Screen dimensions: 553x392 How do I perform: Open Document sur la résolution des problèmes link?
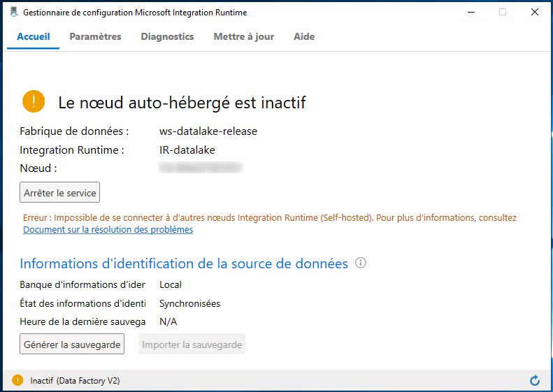(108, 229)
